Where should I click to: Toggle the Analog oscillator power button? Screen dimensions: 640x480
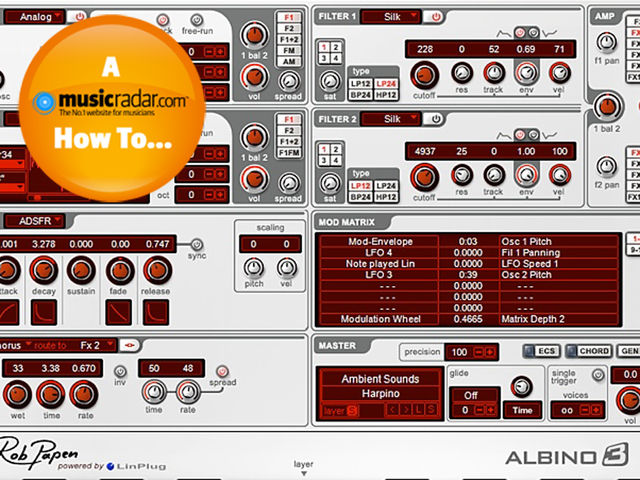(x=80, y=17)
